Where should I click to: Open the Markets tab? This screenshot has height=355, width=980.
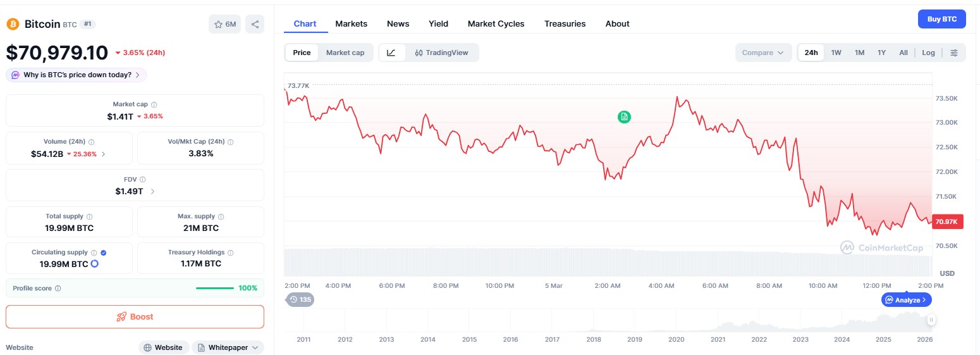351,23
